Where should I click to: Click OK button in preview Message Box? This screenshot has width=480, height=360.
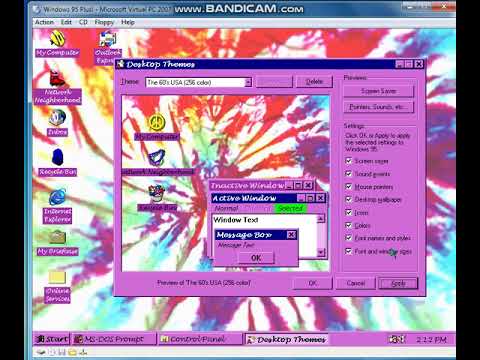point(256,258)
